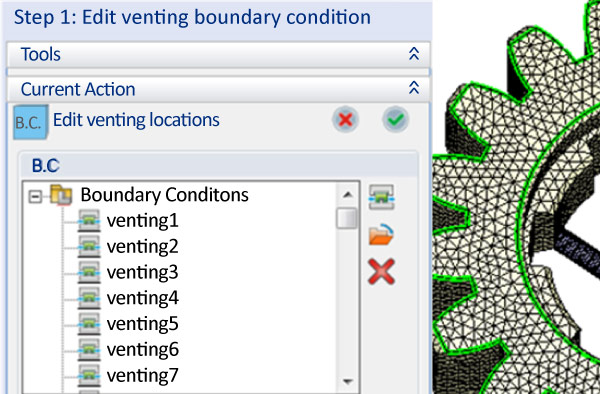Click the red X cancel icon beside Edit venting locations
The image size is (600, 394).
click(x=345, y=119)
